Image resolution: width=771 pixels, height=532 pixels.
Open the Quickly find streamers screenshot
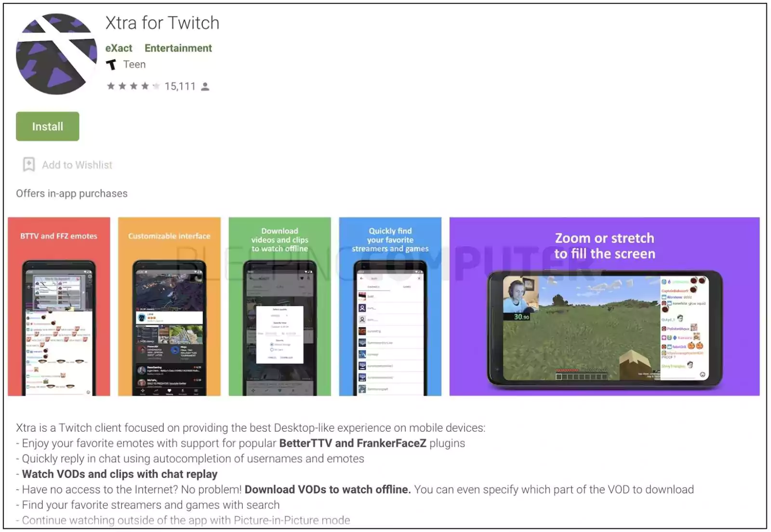tap(390, 306)
